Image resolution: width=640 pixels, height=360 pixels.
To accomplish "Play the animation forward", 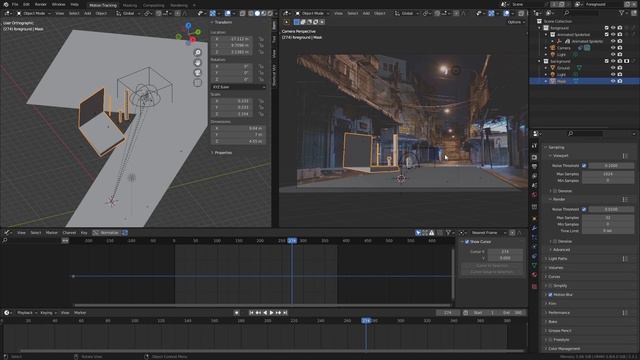I will pos(271,313).
